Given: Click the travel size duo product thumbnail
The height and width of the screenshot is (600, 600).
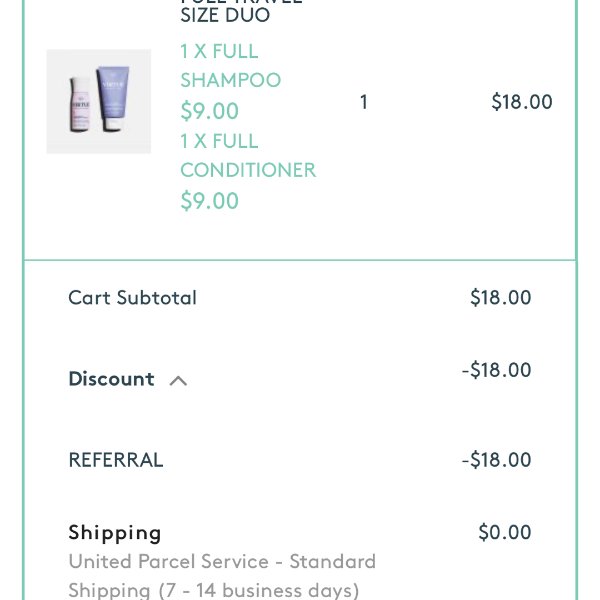Looking at the screenshot, I should (x=99, y=101).
